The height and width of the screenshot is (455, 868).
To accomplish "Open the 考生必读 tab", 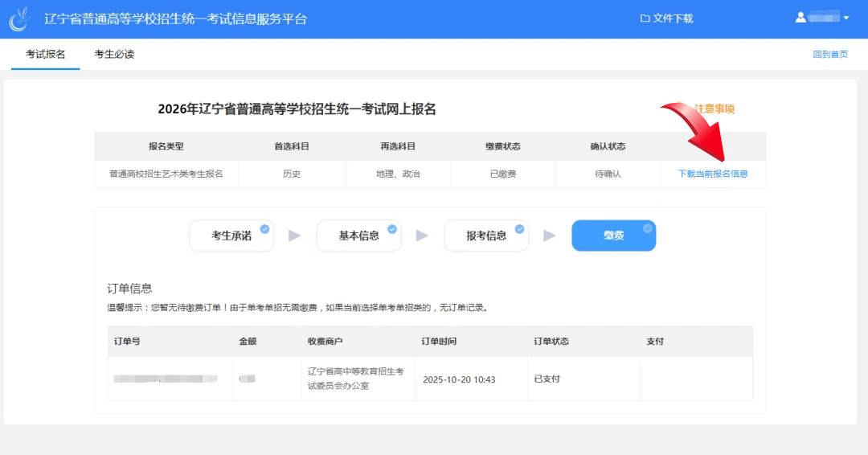I will (x=114, y=55).
